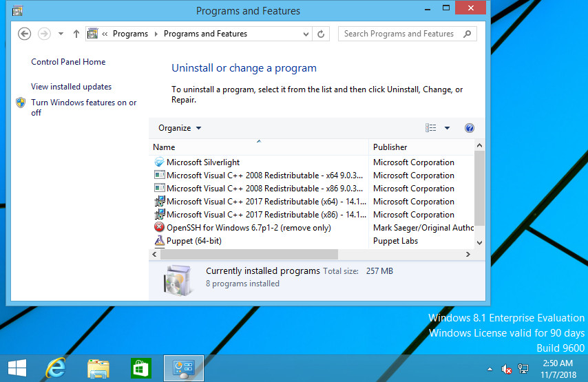Select Programs in the address breadcrumb
This screenshot has width=588, height=382.
tap(131, 34)
